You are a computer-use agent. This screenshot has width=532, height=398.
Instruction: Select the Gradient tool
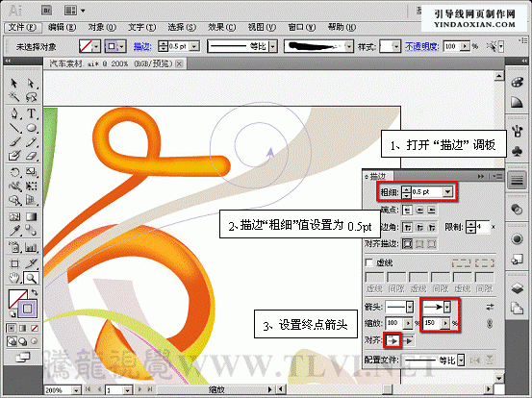click(31, 216)
